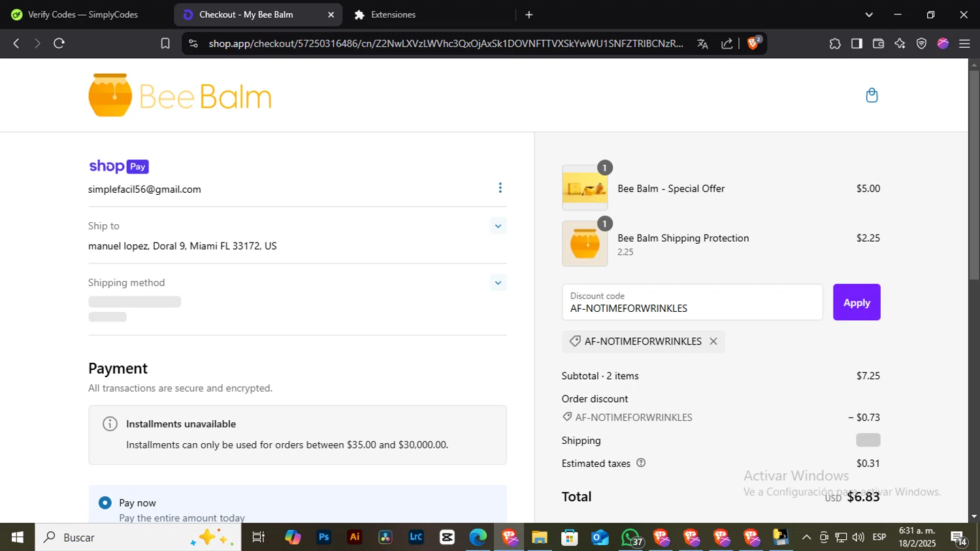
Task: Remove the applied AF-NOTIMEFORWRINKLES discount tag
Action: 713,341
